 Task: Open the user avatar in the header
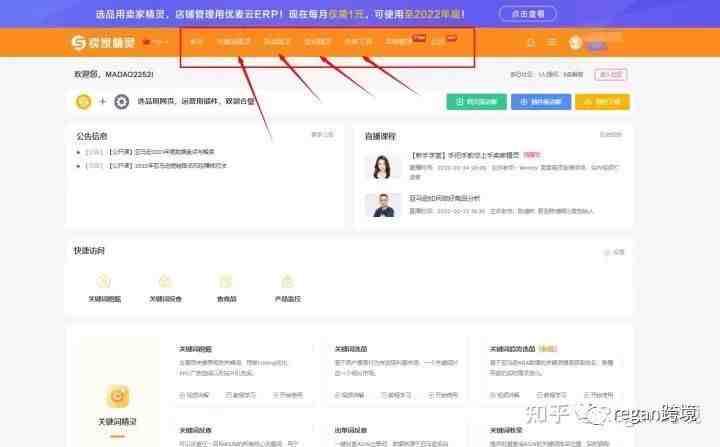(575, 43)
